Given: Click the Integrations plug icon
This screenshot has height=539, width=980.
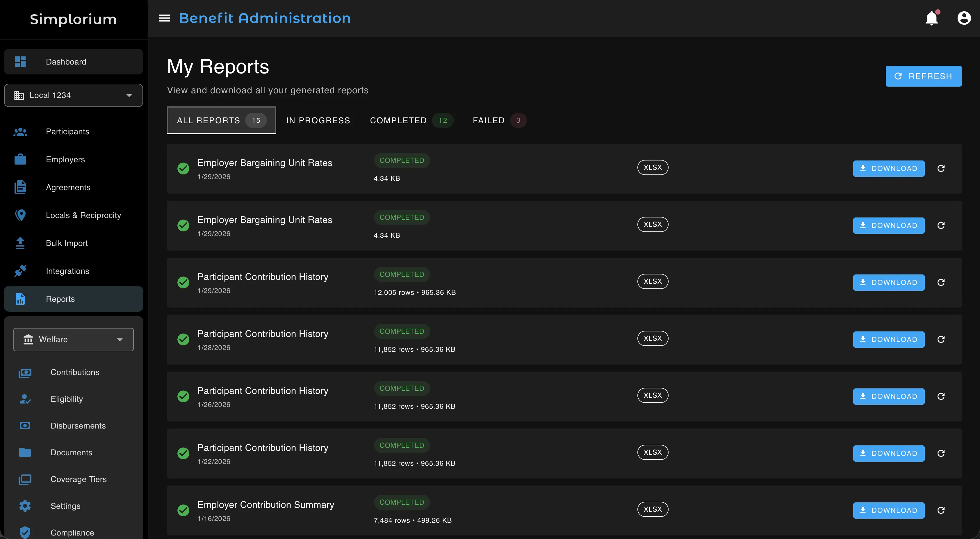Looking at the screenshot, I should 20,271.
